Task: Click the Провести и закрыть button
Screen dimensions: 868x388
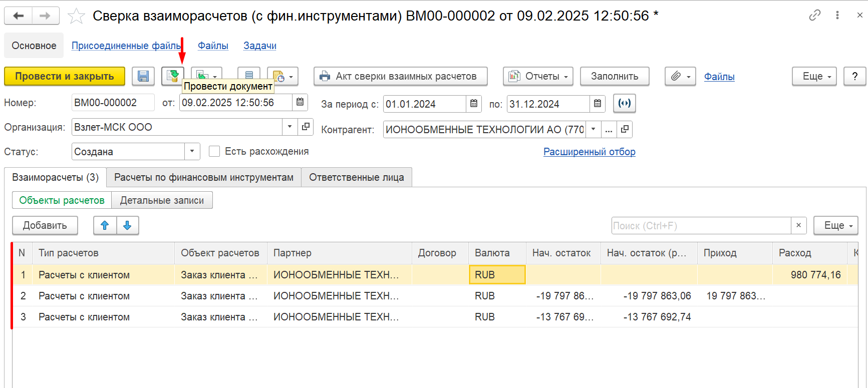Action: [65, 76]
